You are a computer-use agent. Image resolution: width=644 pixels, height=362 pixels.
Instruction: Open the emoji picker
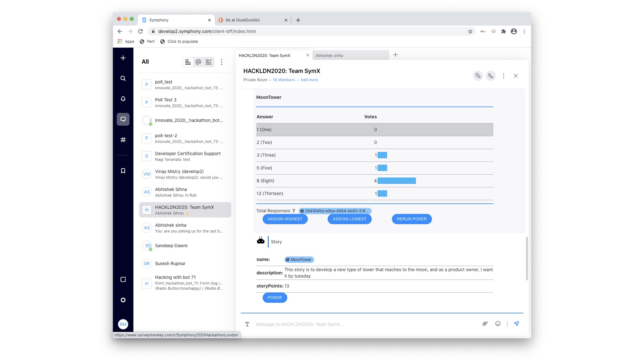[x=498, y=323]
